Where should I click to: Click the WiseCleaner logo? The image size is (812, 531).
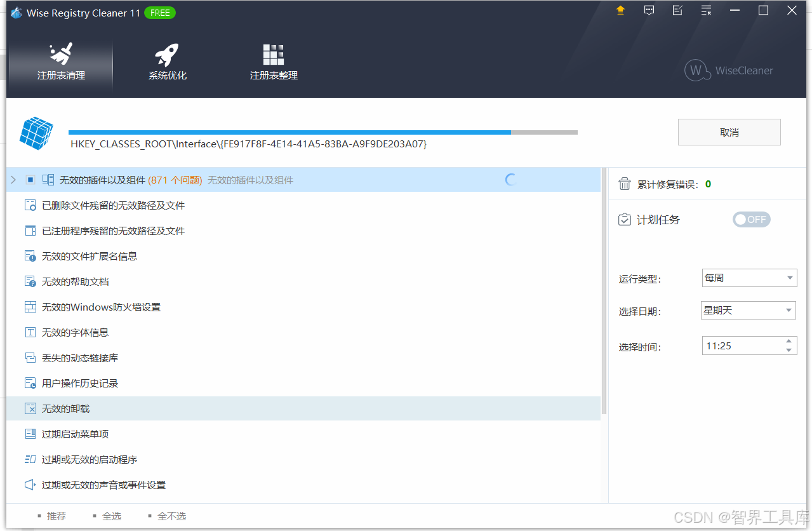click(x=729, y=71)
